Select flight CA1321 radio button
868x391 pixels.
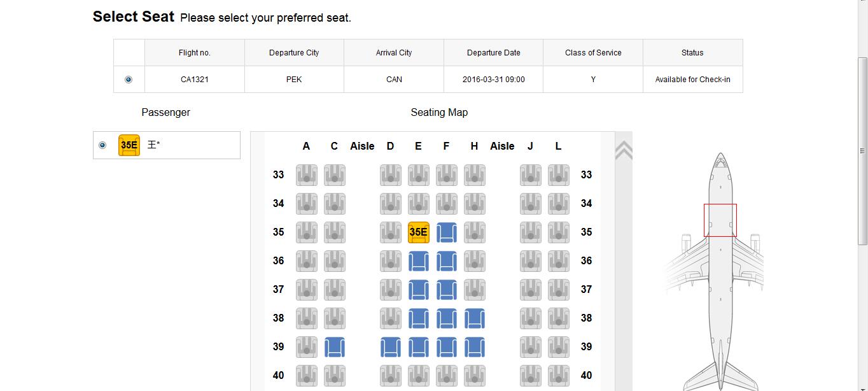pos(129,80)
